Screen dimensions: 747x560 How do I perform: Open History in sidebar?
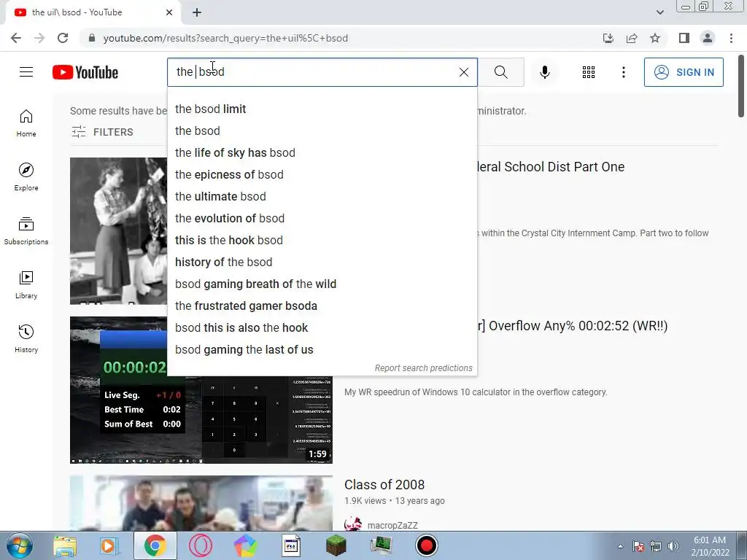coord(26,338)
